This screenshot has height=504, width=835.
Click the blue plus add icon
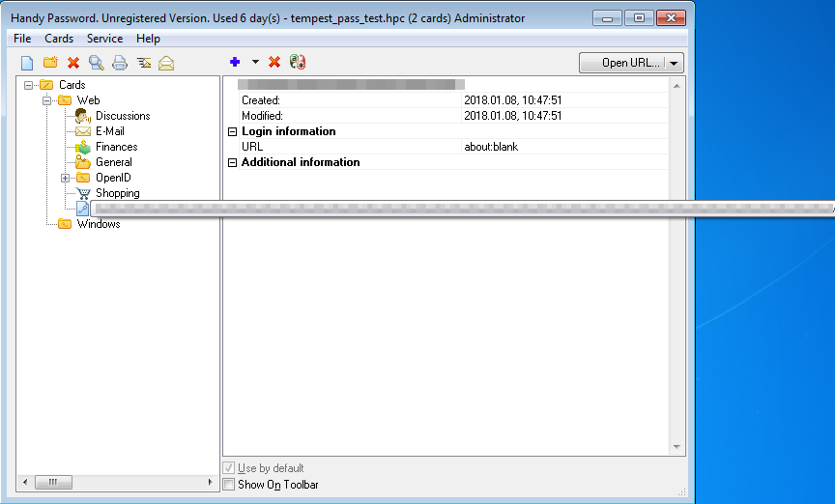235,62
